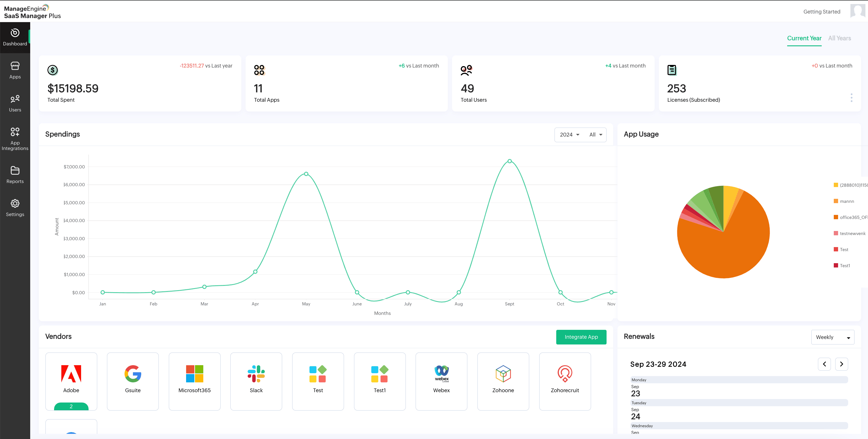
Task: Open the Weekly renewals dropdown
Action: pyautogui.click(x=832, y=337)
